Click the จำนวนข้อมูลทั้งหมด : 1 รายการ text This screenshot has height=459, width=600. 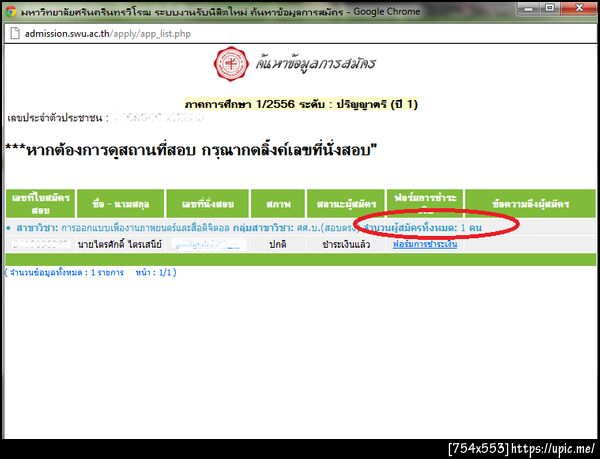pyautogui.click(x=67, y=273)
